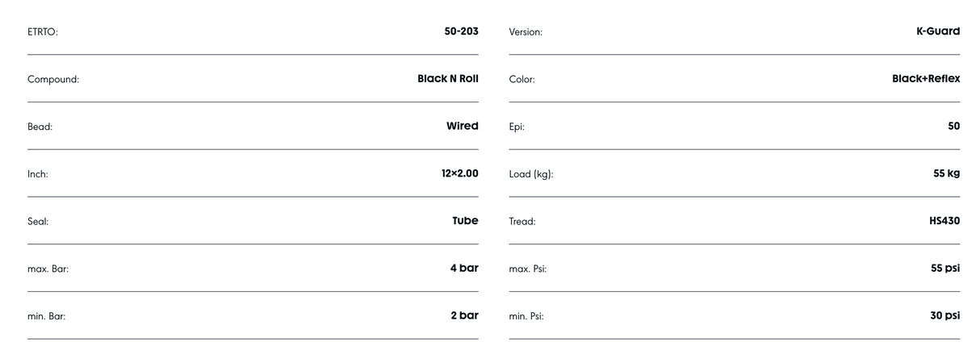980x350 pixels.
Task: Select the 55 kg load value
Action: [946, 173]
